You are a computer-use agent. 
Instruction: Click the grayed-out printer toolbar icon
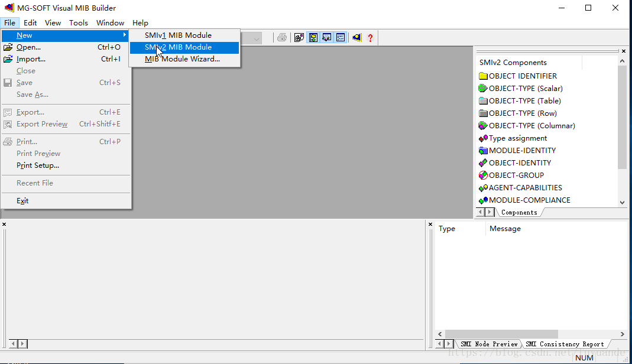tap(282, 38)
